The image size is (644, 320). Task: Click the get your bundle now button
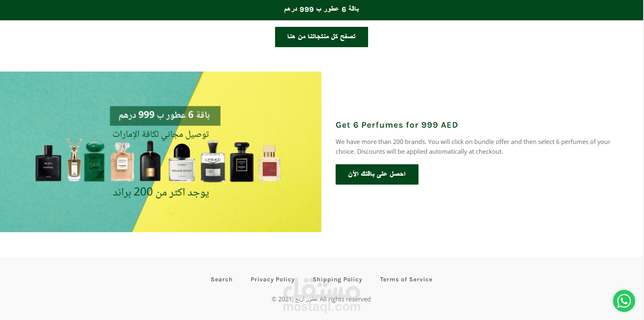tap(377, 174)
